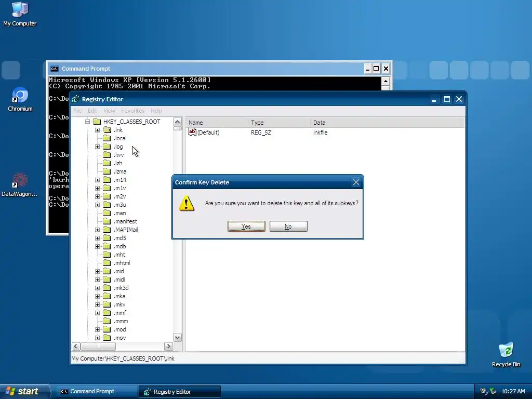The height and width of the screenshot is (399, 532).
Task: Select the .md5 key
Action: tap(120, 238)
